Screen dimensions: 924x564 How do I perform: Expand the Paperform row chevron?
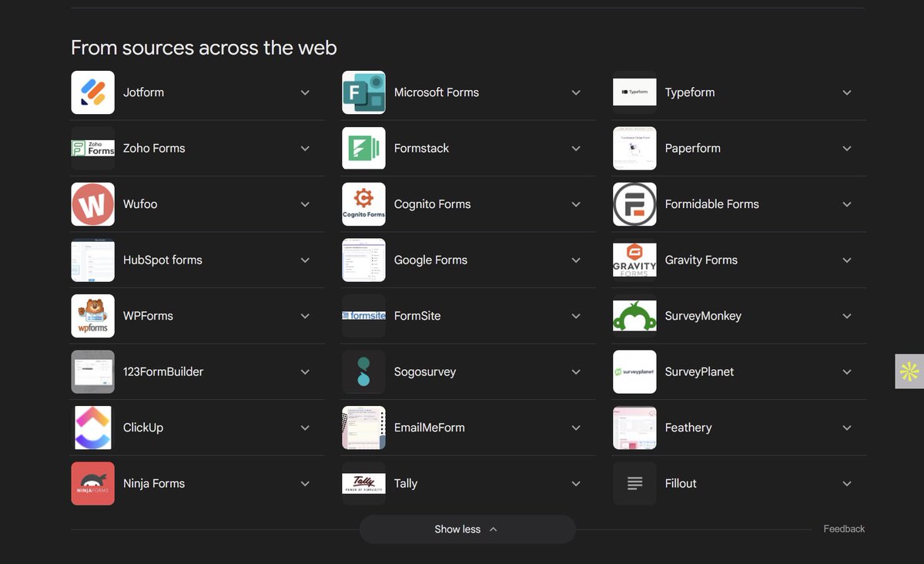[x=847, y=148]
